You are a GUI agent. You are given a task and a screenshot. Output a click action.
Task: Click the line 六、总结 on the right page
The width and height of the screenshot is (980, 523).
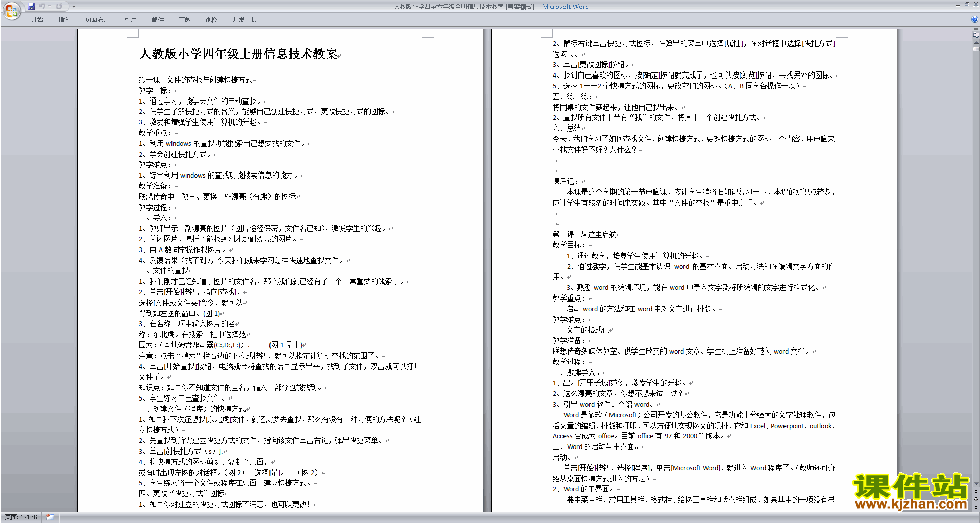tap(567, 128)
